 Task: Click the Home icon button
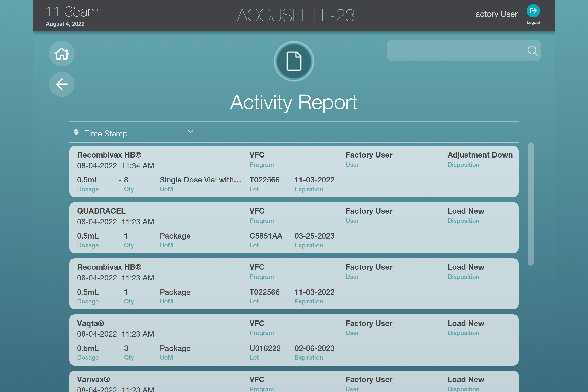coord(61,54)
